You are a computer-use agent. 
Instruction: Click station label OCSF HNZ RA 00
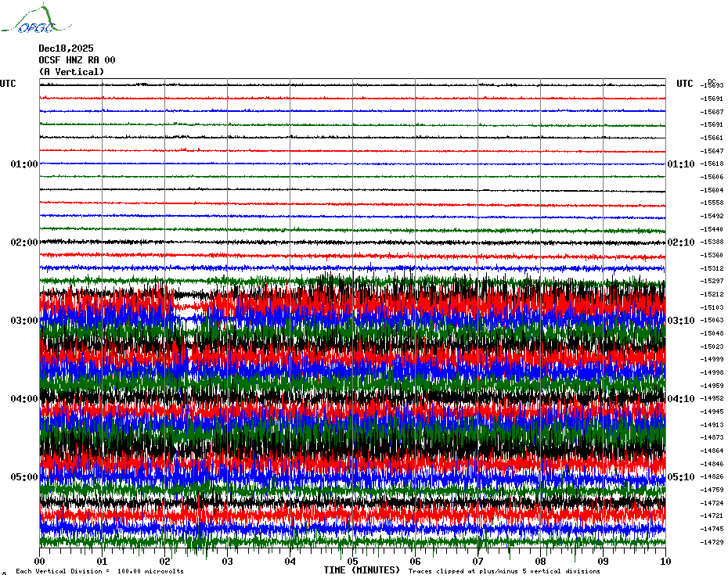coord(77,60)
